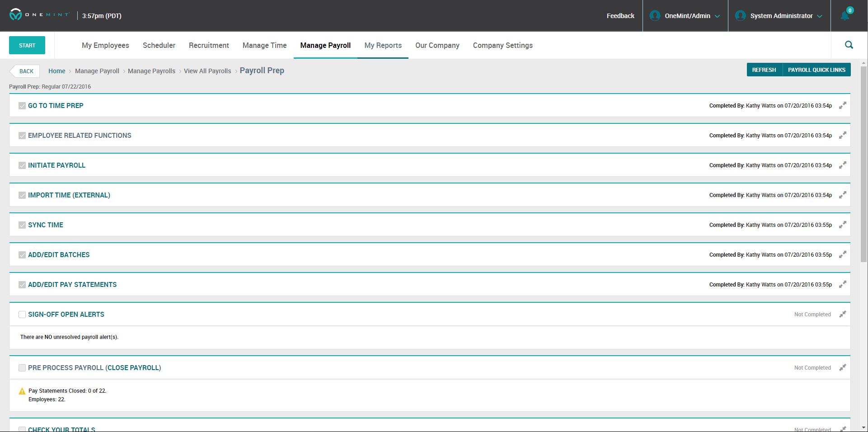Open the Payroll Quick Links menu
Screen dimensions: 868x432
[x=816, y=70]
